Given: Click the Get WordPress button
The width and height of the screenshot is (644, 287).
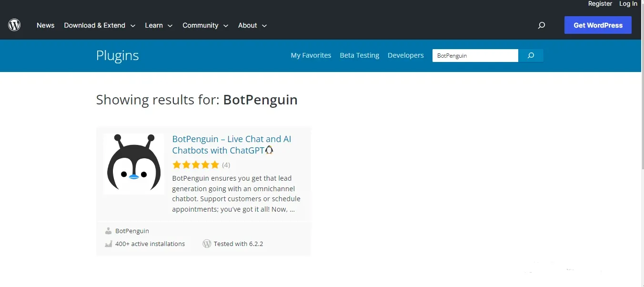Looking at the screenshot, I should [x=598, y=25].
